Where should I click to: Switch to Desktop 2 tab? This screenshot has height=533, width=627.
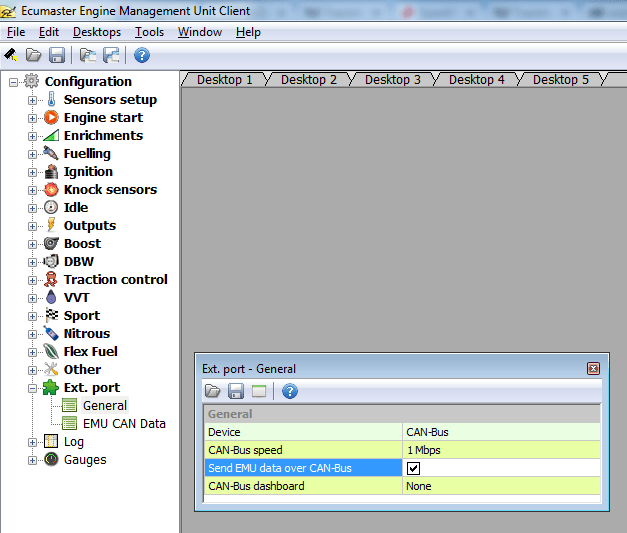point(309,80)
